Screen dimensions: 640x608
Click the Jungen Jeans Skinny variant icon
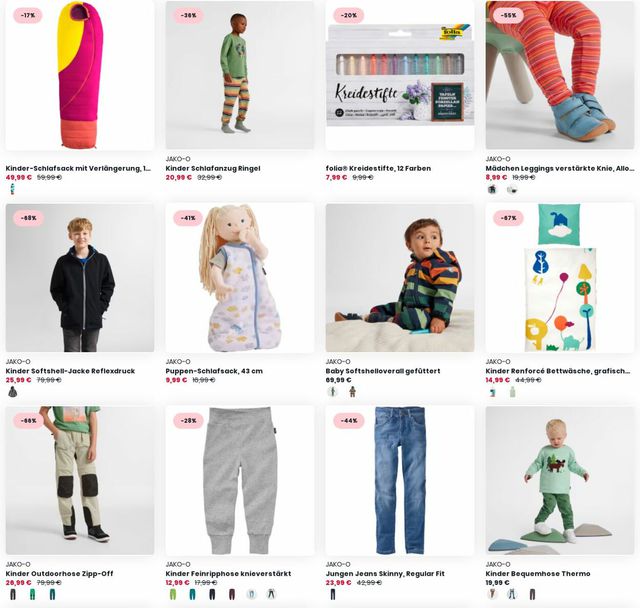(333, 594)
